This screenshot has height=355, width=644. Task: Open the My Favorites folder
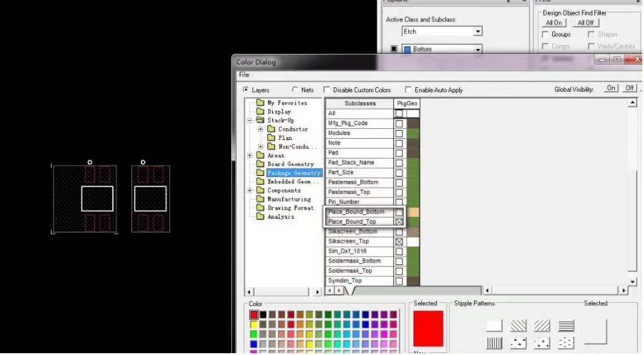(286, 102)
